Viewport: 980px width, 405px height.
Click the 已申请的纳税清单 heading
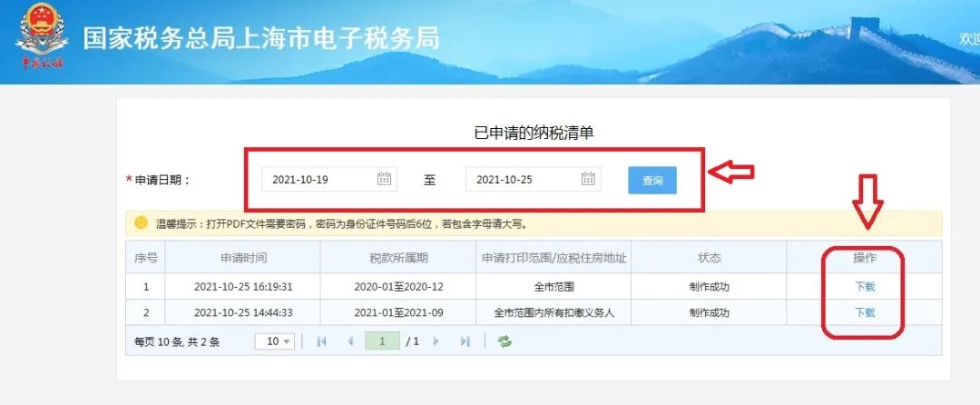534,133
